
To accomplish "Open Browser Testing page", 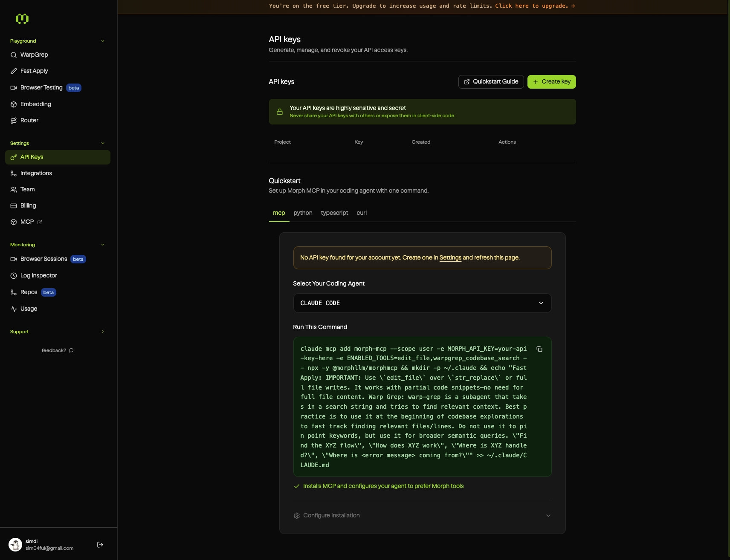I will (x=58, y=88).
